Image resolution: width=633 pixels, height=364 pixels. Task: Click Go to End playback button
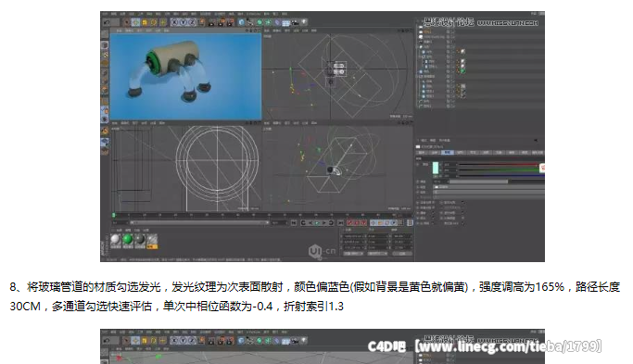pyautogui.click(x=340, y=223)
